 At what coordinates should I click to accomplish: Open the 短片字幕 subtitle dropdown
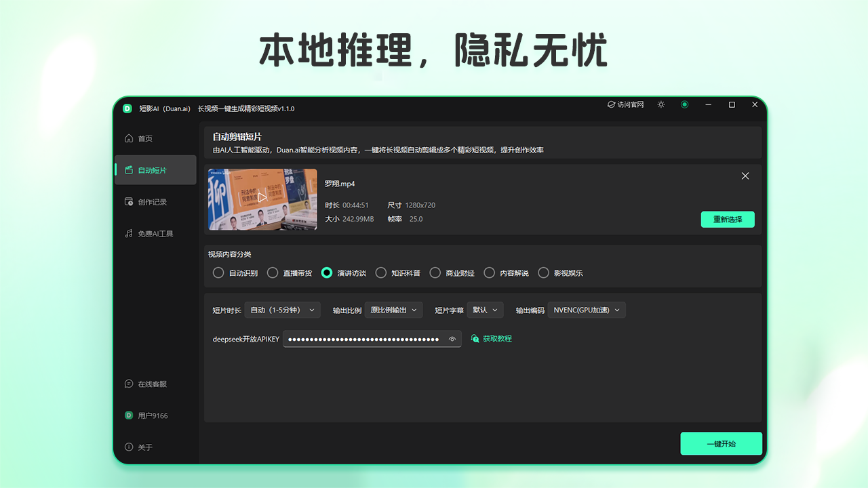click(x=485, y=310)
